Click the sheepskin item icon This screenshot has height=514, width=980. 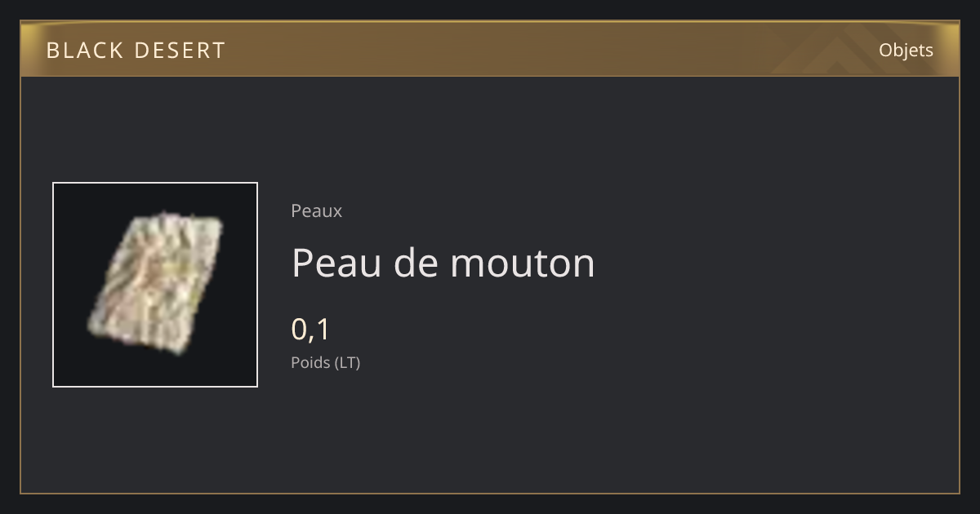(x=155, y=284)
